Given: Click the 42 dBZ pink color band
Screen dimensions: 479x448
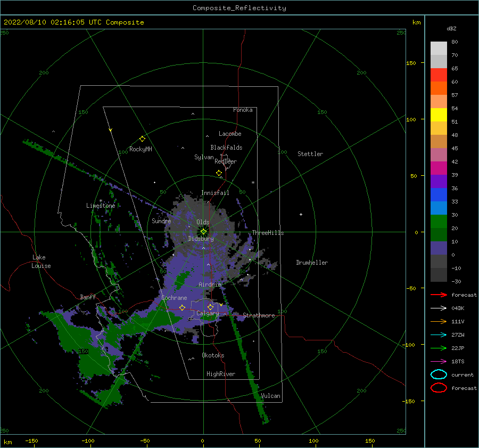Looking at the screenshot, I should click(x=439, y=154).
